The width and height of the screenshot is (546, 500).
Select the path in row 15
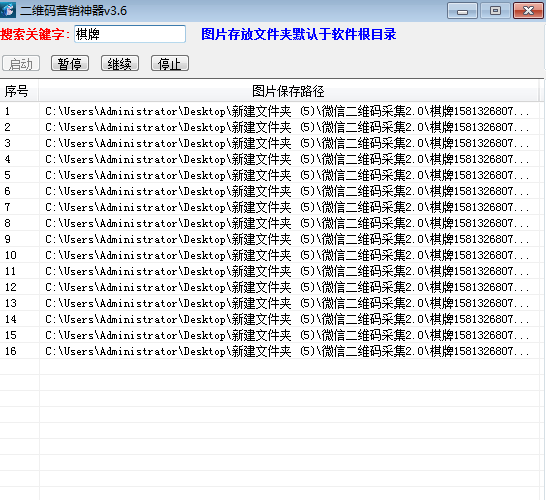click(x=287, y=335)
